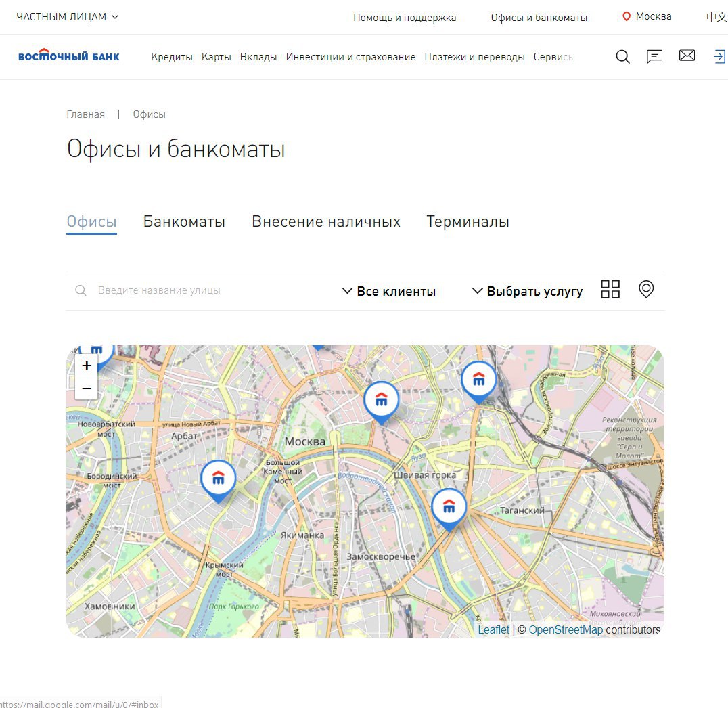728x708 pixels.
Task: Change city from Москва
Action: (x=654, y=16)
